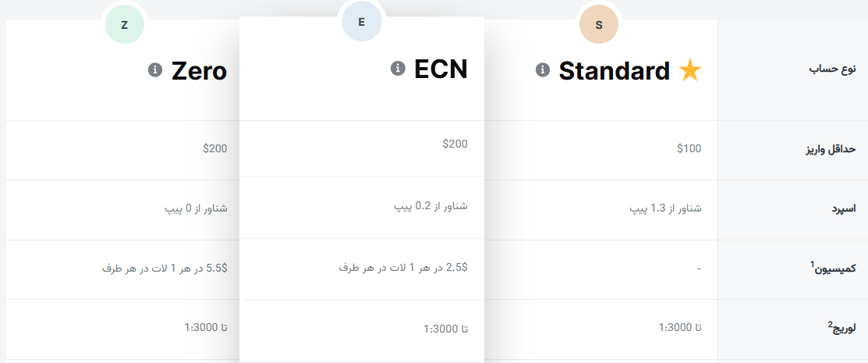Select the Standard account heading
The image size is (868, 363).
coord(615,71)
